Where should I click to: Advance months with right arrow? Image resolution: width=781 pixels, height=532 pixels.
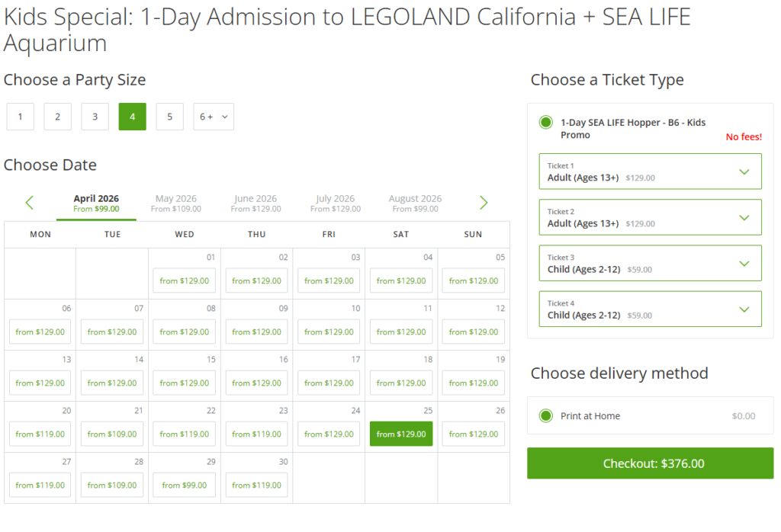tap(484, 203)
